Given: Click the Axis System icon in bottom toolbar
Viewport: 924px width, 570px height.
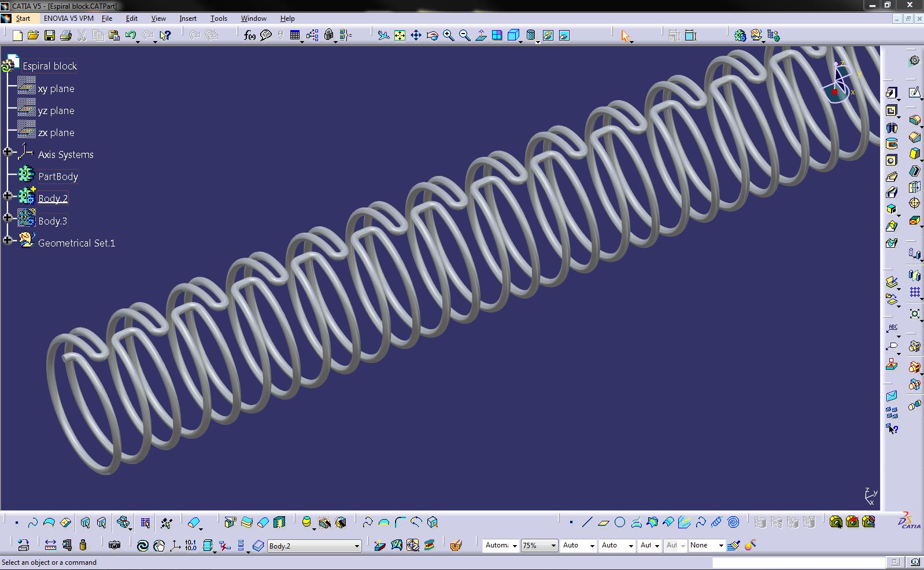Looking at the screenshot, I should point(175,545).
